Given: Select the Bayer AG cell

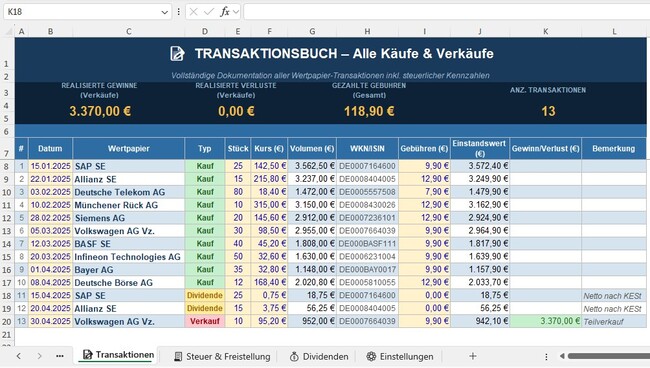Looking at the screenshot, I should click(129, 269).
